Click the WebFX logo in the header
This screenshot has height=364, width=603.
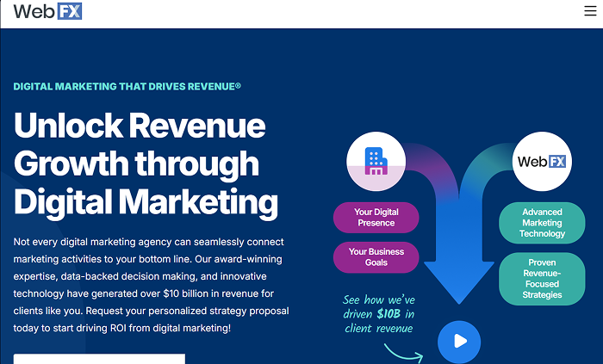[47, 11]
